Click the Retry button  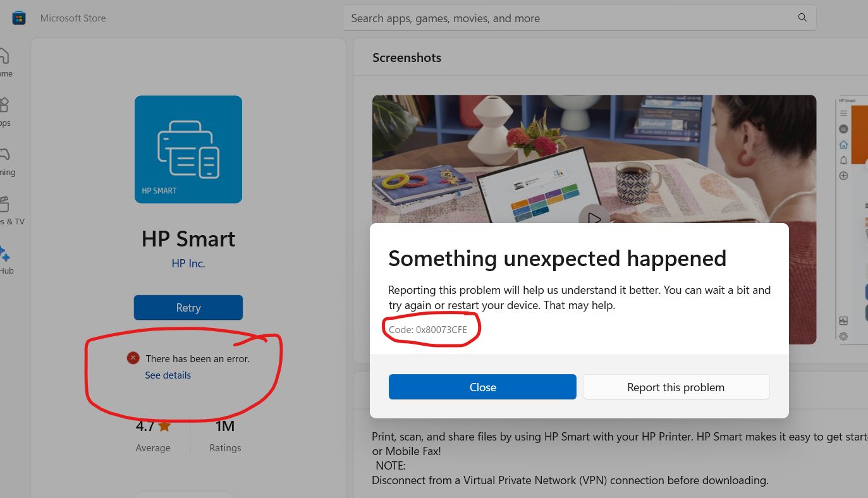tap(188, 308)
